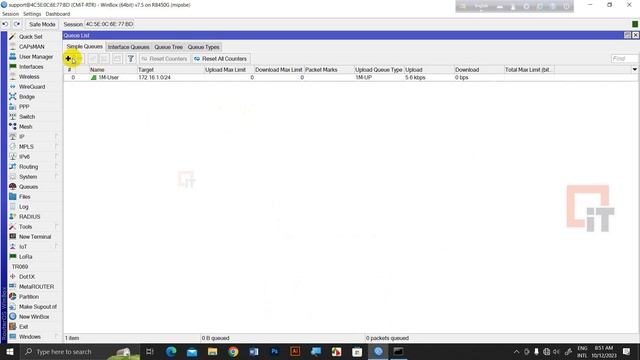Open Queues in sidebar
The width and height of the screenshot is (640, 360).
[28, 187]
